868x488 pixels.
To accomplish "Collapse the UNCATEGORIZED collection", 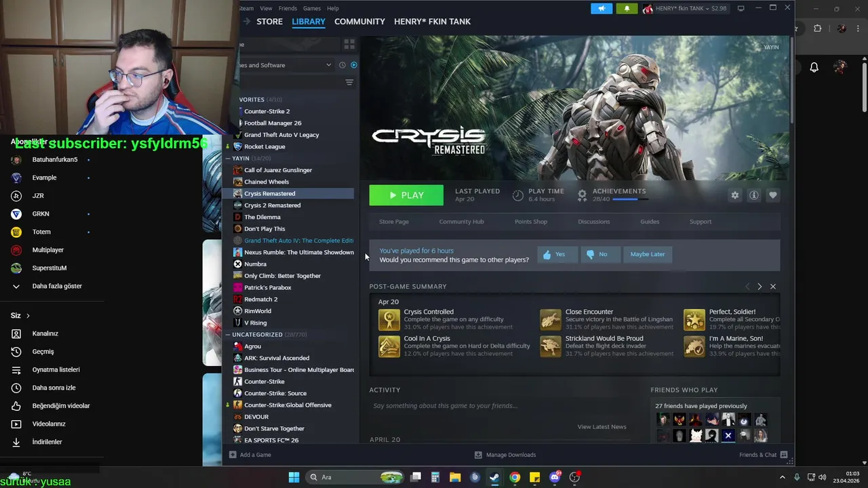I will 228,335.
